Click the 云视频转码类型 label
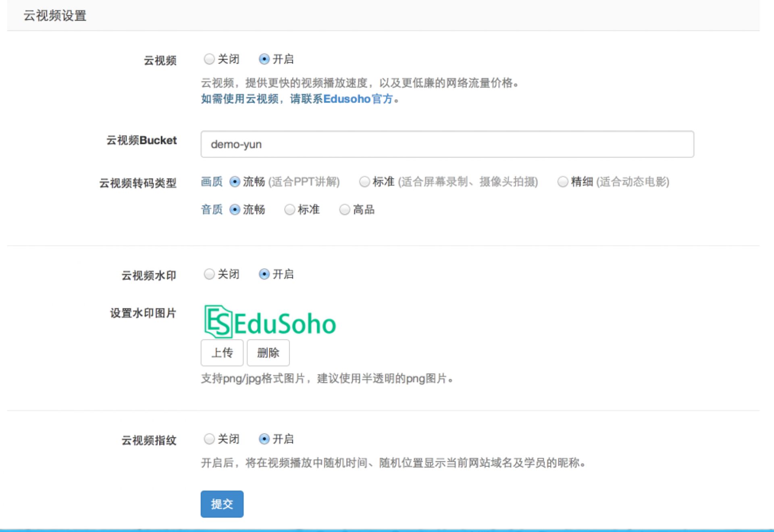 tap(138, 183)
